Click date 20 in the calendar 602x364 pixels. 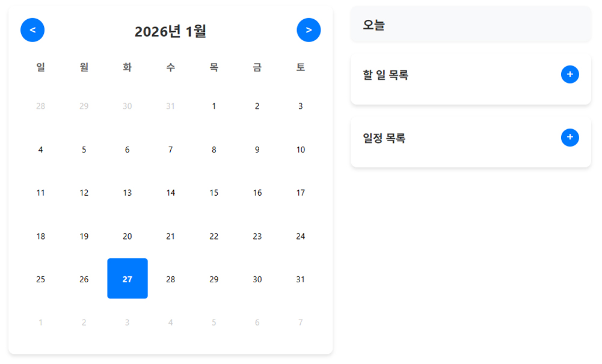tap(127, 236)
